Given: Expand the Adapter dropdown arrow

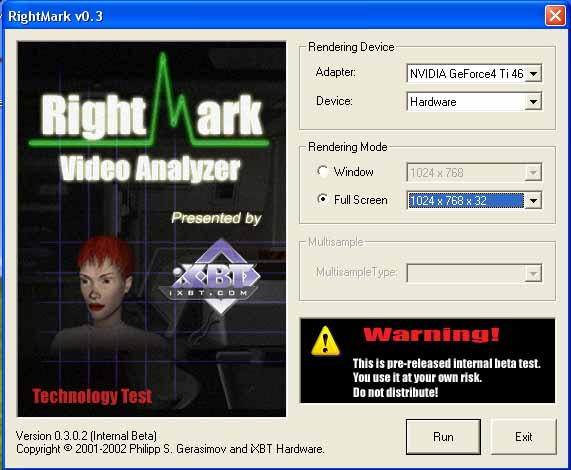Looking at the screenshot, I should 533,74.
